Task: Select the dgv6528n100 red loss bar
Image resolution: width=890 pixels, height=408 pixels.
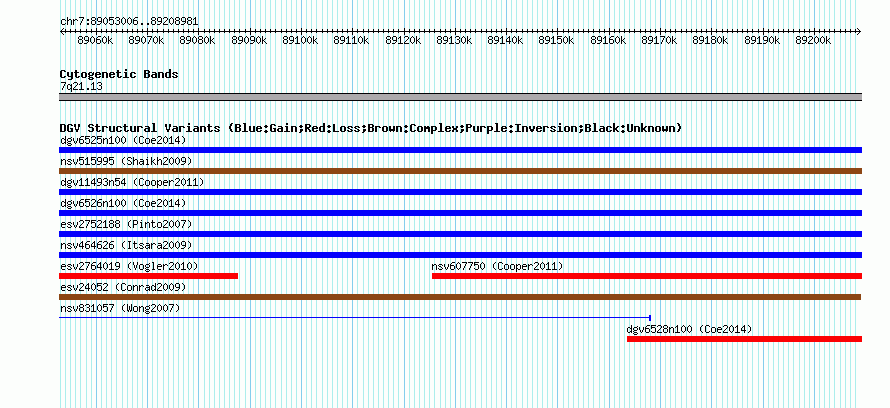Action: [x=744, y=339]
